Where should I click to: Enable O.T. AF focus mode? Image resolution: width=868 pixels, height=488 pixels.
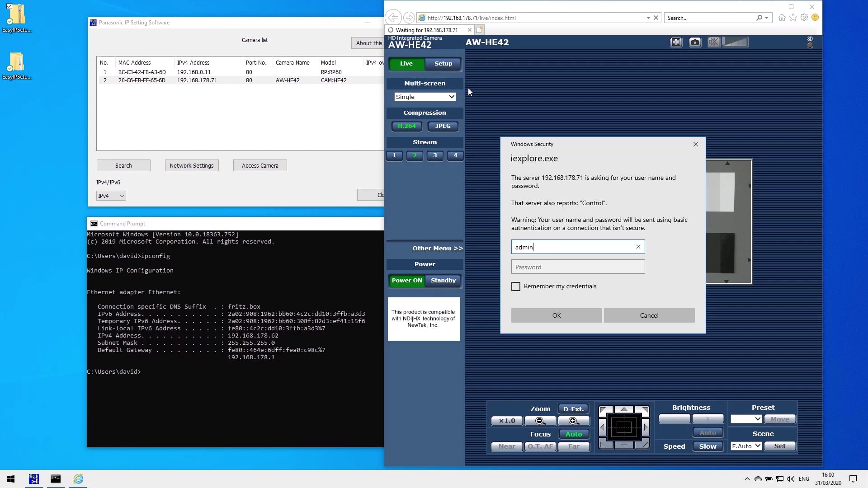pyautogui.click(x=540, y=446)
